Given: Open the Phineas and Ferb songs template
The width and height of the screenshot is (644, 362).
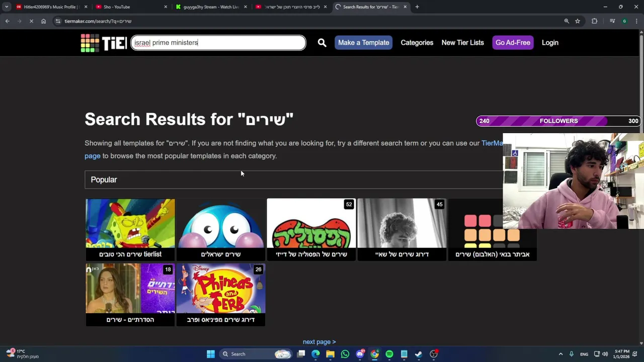Looking at the screenshot, I should tap(221, 295).
